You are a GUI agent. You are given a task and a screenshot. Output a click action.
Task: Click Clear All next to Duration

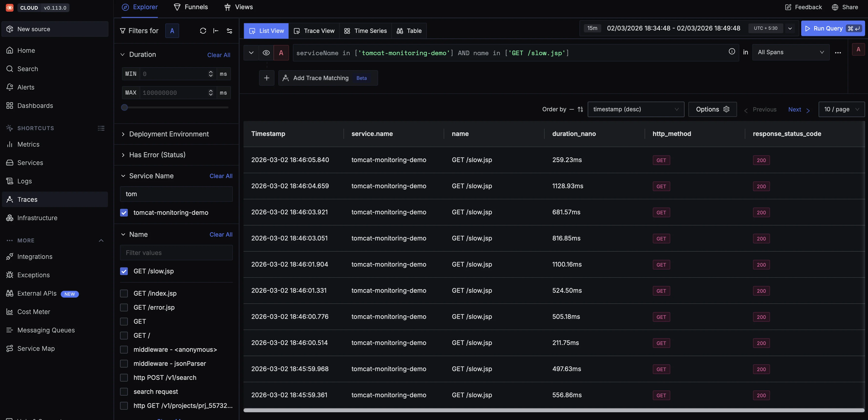(218, 55)
